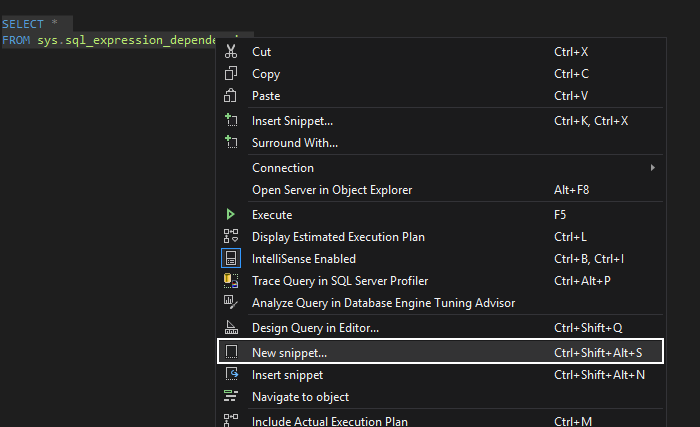
Task: Select New snippet... menu item
Action: [290, 353]
